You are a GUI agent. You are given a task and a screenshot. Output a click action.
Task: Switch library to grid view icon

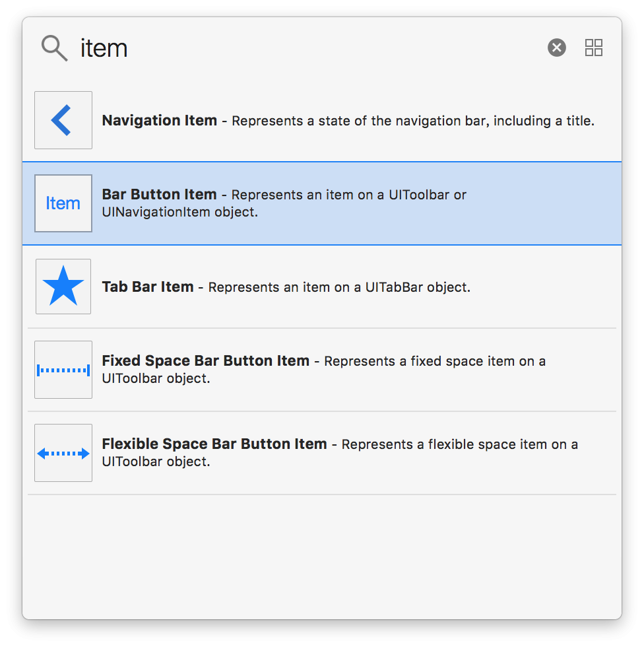(594, 48)
